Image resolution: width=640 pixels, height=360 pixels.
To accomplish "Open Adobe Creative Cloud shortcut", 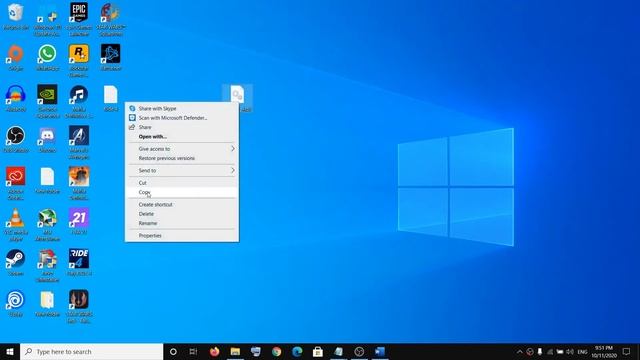I will 16,183.
